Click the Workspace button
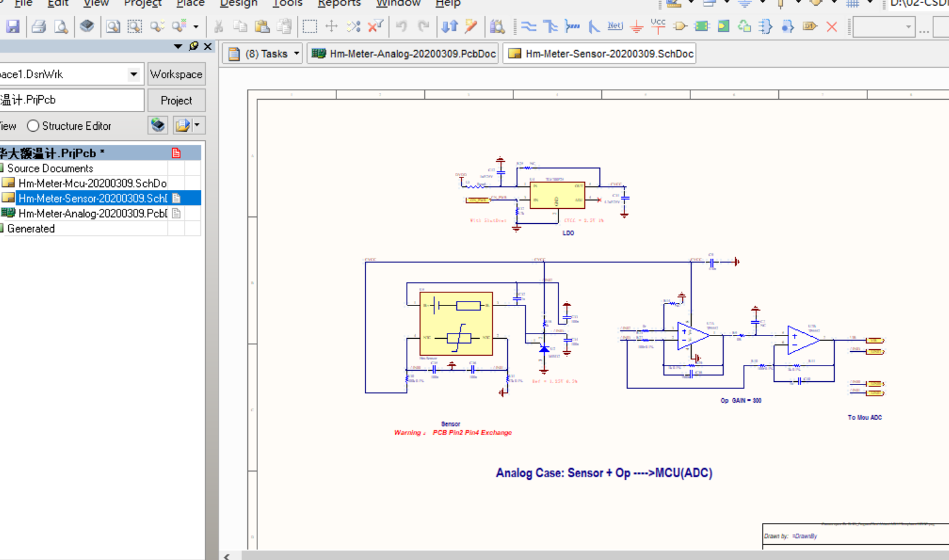Image resolution: width=949 pixels, height=560 pixels. (176, 74)
